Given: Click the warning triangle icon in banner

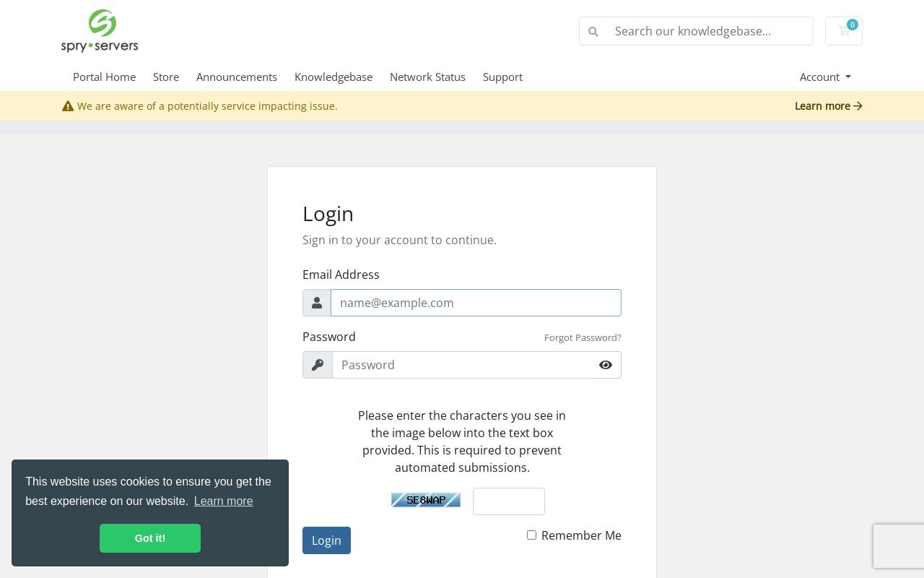Looking at the screenshot, I should (68, 106).
